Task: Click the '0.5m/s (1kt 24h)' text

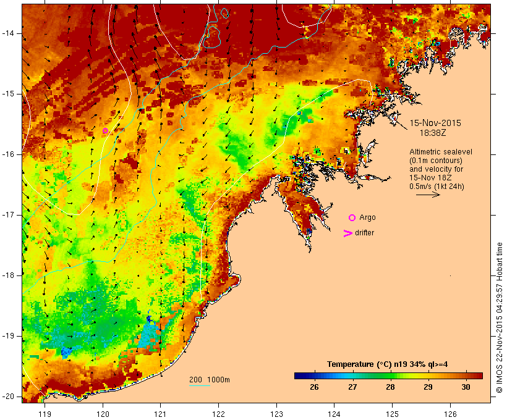Action: coord(437,187)
